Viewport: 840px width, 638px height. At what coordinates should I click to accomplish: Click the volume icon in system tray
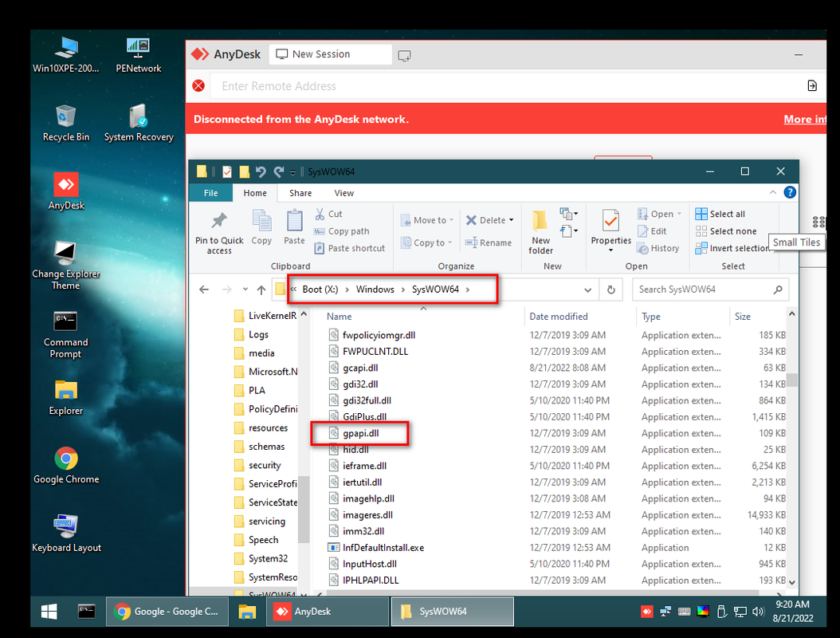(757, 612)
